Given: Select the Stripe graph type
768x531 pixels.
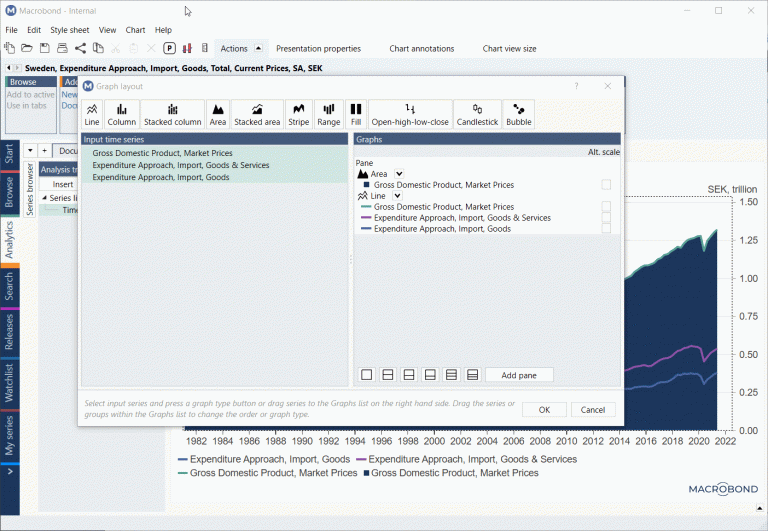Looking at the screenshot, I should (298, 115).
